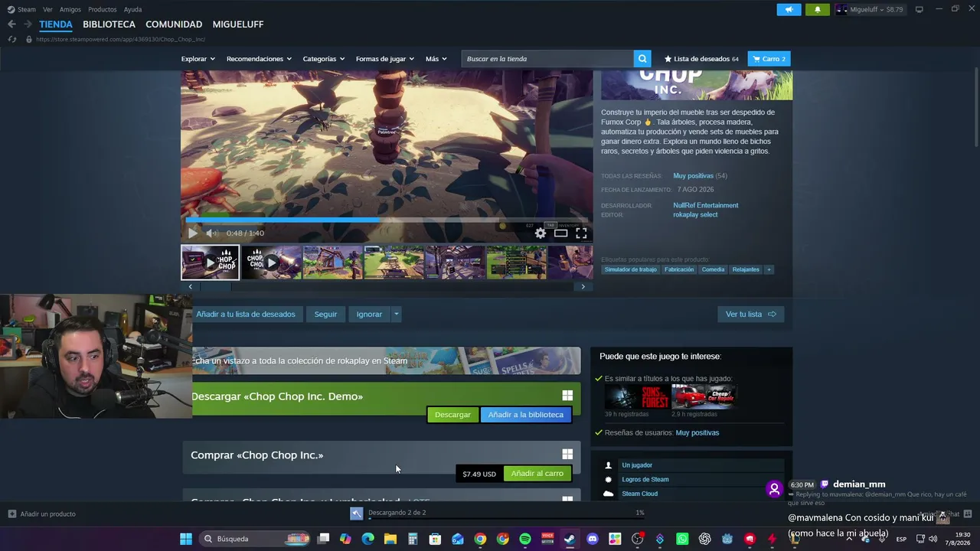
Task: Click Añadir a la biblioteca button
Action: tap(525, 415)
